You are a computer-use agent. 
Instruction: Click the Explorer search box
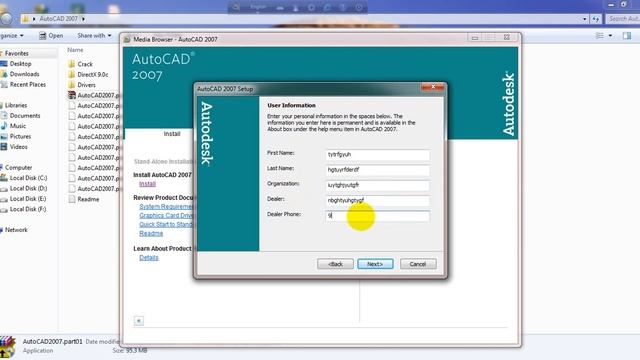tap(623, 19)
